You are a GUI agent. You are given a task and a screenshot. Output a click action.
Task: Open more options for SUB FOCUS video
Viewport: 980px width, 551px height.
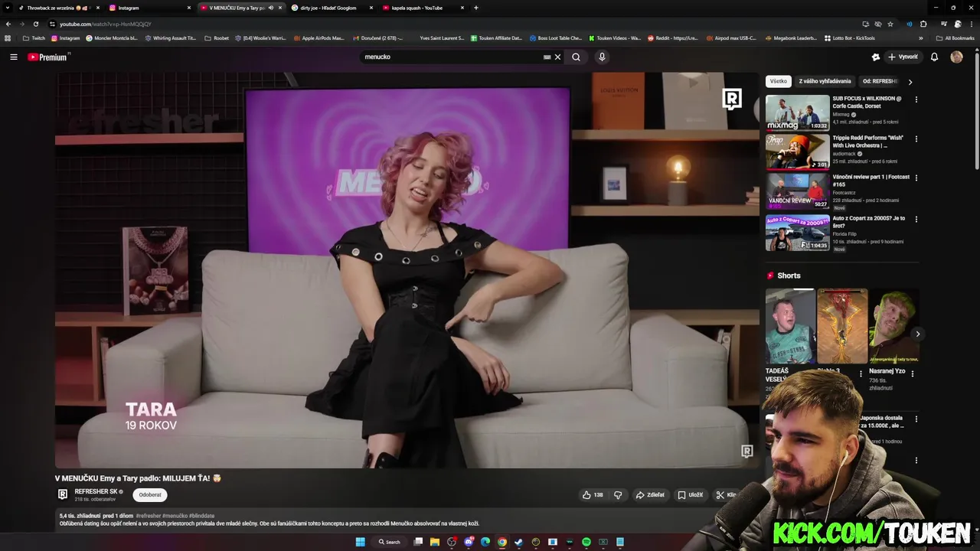916,99
